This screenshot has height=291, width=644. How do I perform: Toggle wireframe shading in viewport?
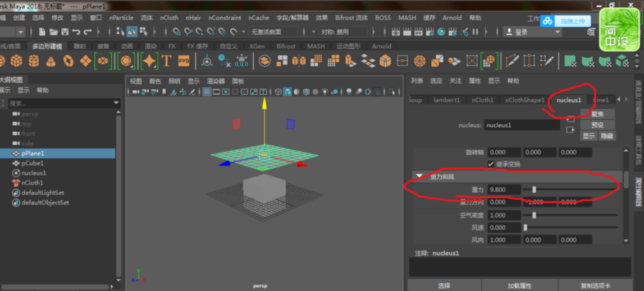(x=278, y=91)
